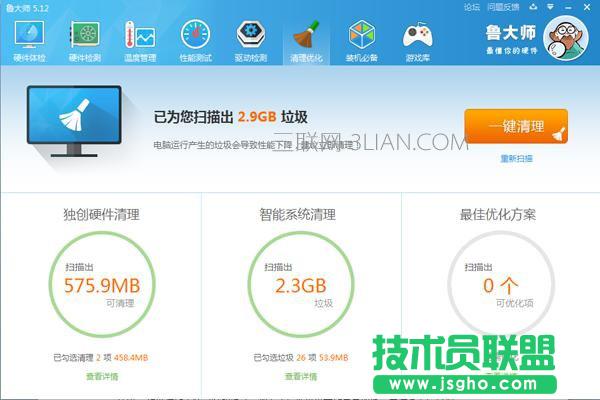Click the 0个 optimization items circle
This screenshot has width=600, height=400.
[500, 285]
